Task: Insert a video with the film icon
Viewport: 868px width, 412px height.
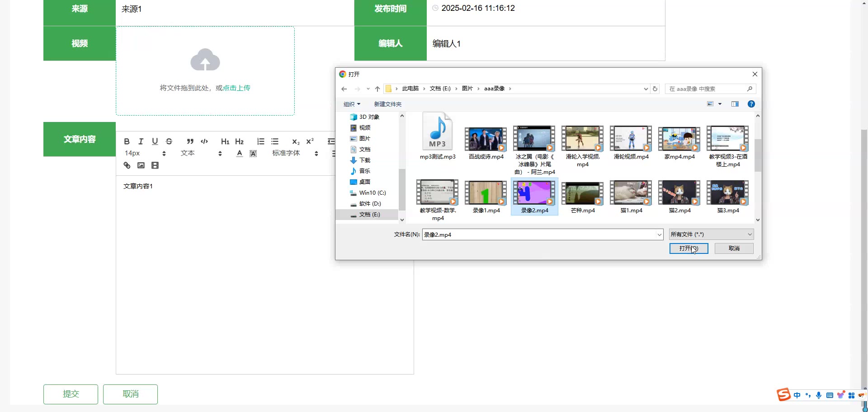Action: tap(155, 165)
